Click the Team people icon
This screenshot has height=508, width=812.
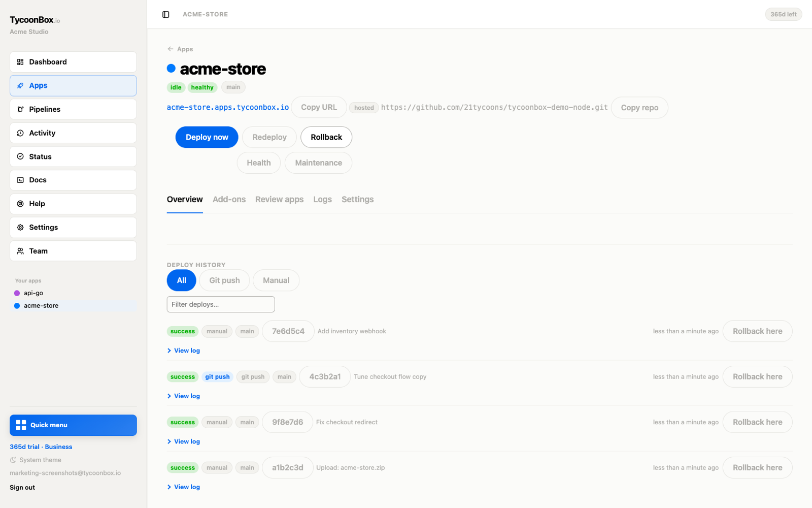pyautogui.click(x=20, y=251)
